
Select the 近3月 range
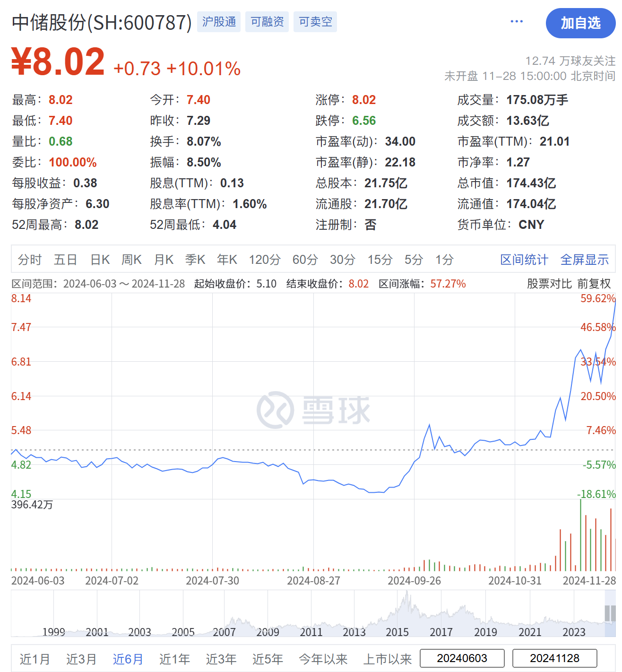click(x=81, y=659)
